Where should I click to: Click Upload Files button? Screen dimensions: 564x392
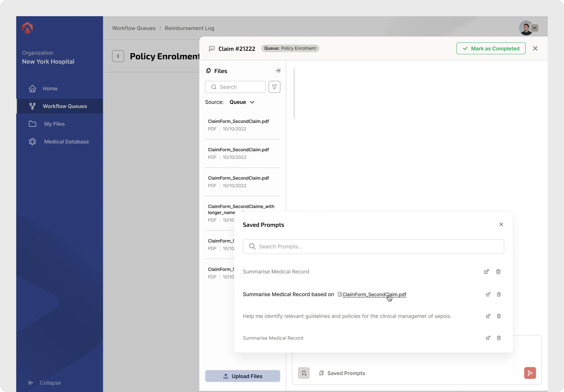(x=242, y=376)
